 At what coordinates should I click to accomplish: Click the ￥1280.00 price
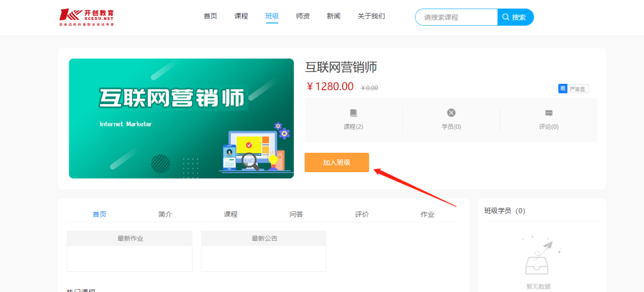pos(330,86)
